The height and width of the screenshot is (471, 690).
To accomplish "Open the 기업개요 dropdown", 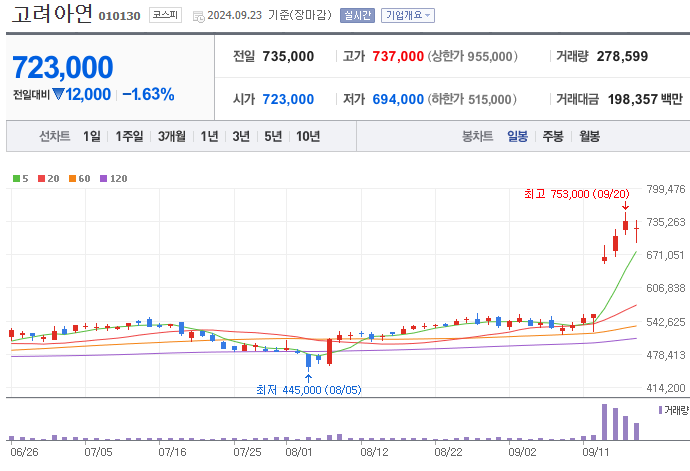I will click(x=408, y=15).
